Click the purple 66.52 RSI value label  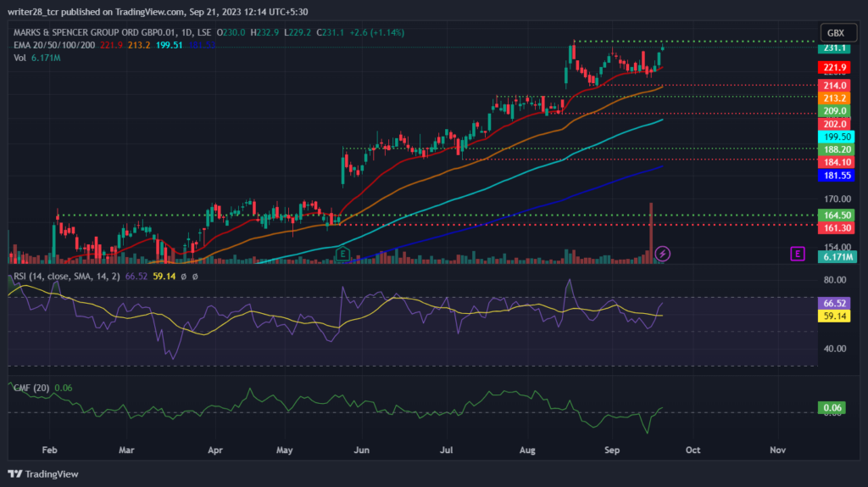(x=834, y=303)
